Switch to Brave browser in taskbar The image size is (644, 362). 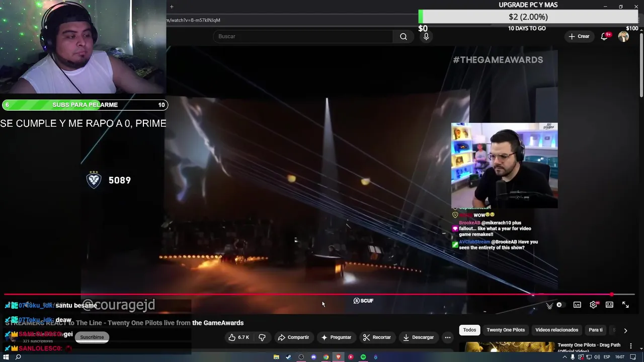(x=338, y=357)
